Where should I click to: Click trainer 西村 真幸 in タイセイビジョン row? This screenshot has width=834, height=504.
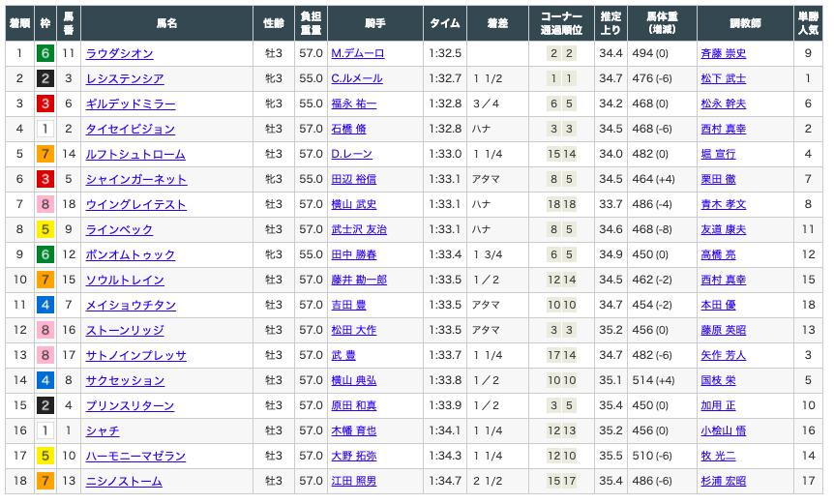click(724, 130)
